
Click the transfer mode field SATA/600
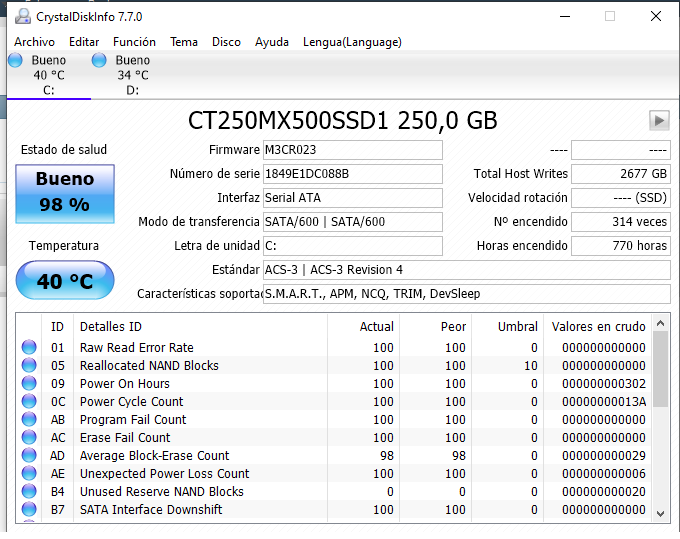[353, 222]
